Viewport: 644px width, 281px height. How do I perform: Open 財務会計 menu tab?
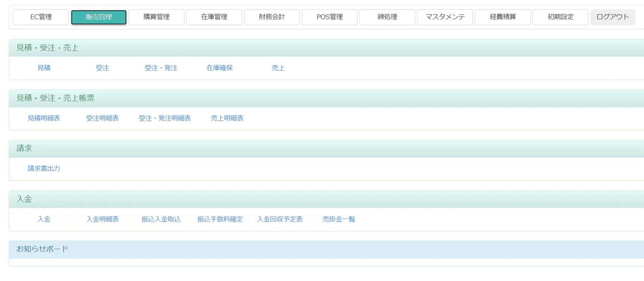[272, 17]
